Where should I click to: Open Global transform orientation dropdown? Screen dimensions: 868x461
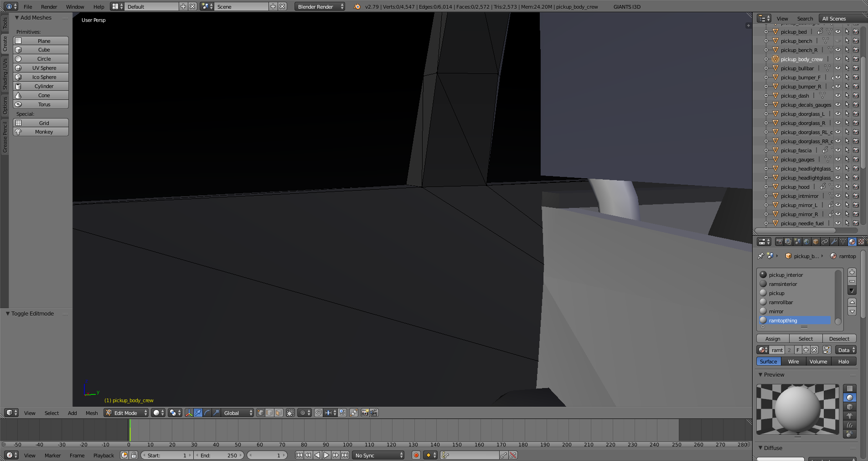tap(237, 413)
